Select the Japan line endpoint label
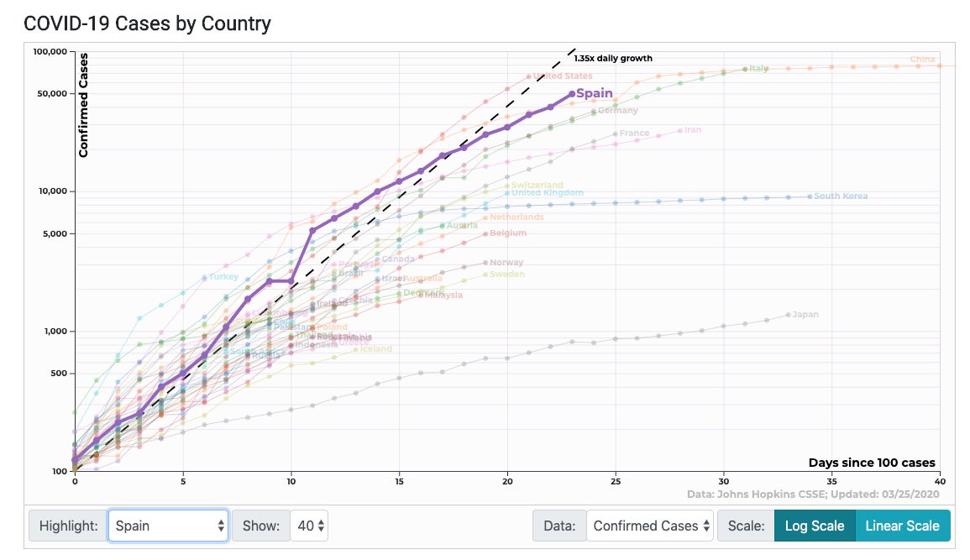970x560 pixels. point(805,315)
